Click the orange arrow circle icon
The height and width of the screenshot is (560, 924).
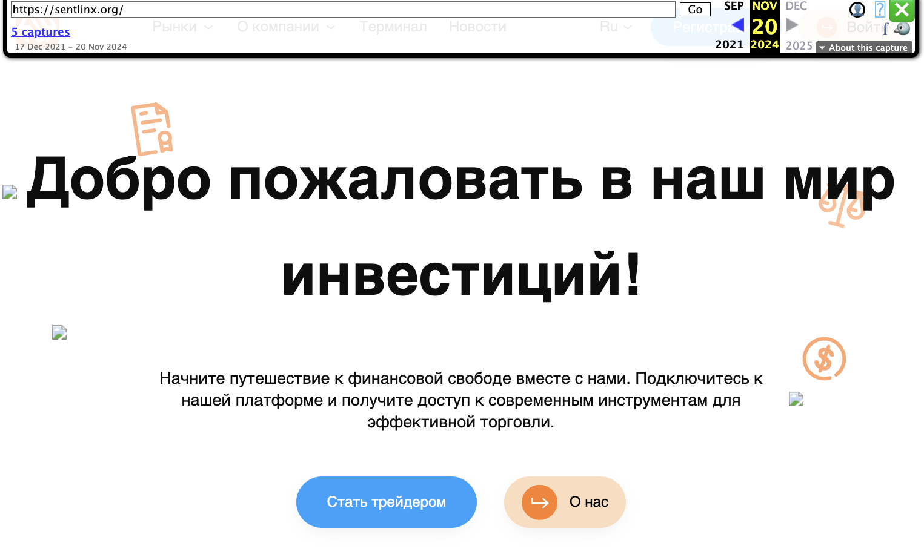pos(539,502)
